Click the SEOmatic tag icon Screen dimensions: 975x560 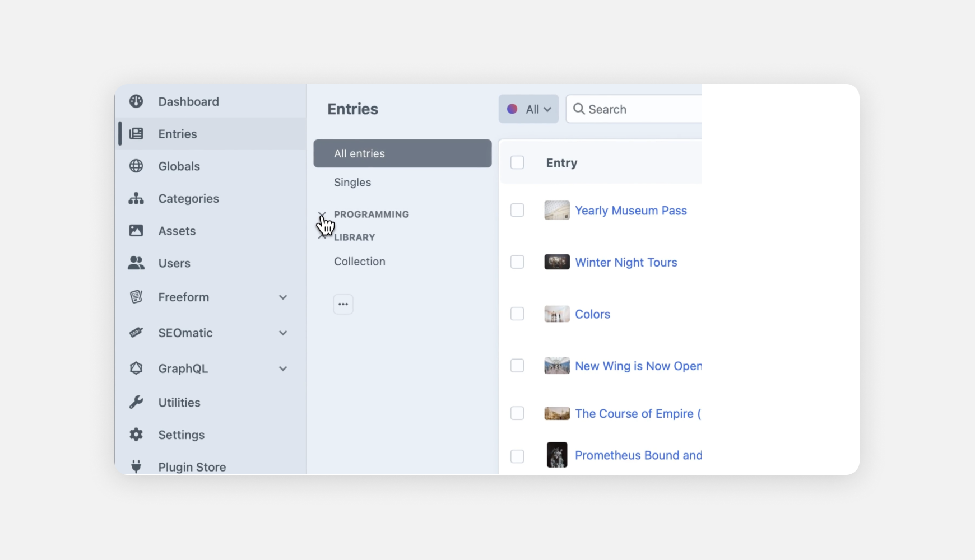(136, 333)
